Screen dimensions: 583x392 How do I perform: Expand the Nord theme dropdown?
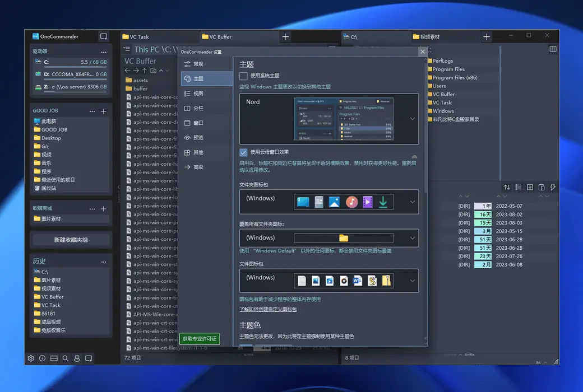coord(412,119)
